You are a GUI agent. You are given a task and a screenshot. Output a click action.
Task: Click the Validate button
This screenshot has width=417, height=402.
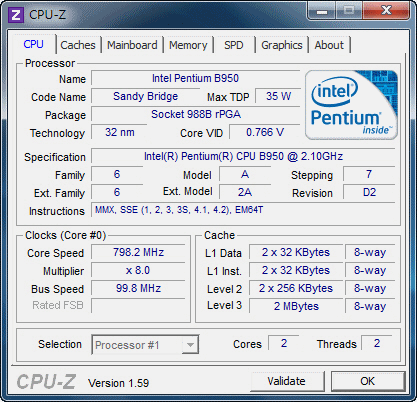click(x=286, y=381)
